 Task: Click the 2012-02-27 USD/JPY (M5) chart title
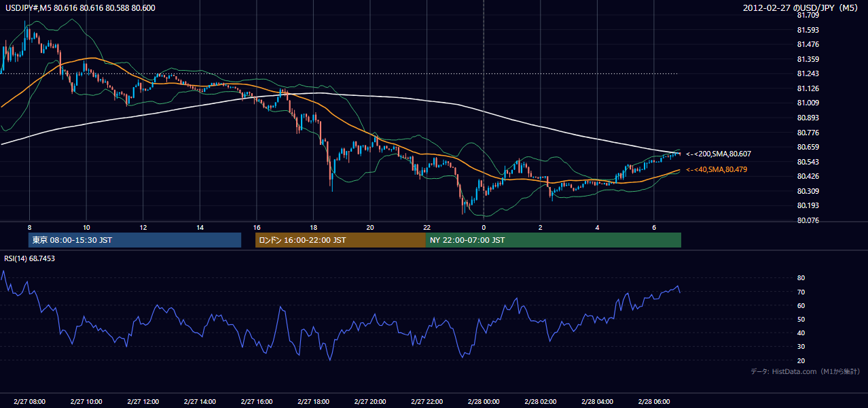(801, 7)
